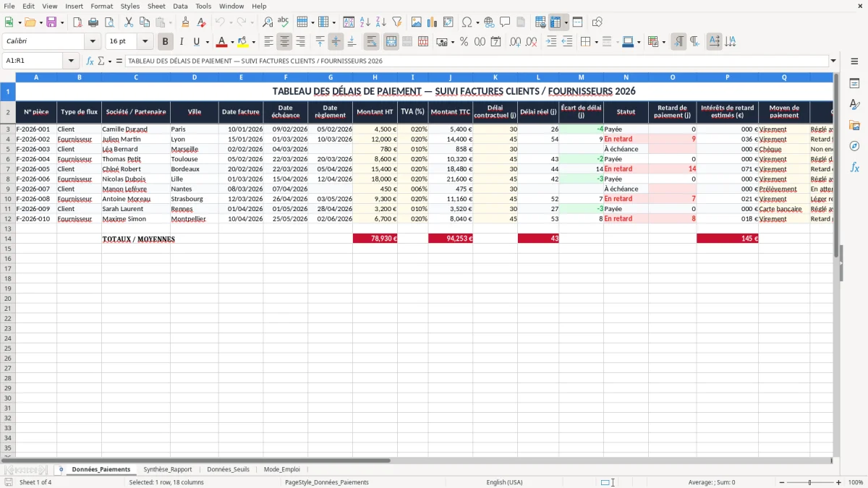Viewport: 868px width, 488px height.
Task: Expand the formula bar arrow
Action: [x=834, y=61]
